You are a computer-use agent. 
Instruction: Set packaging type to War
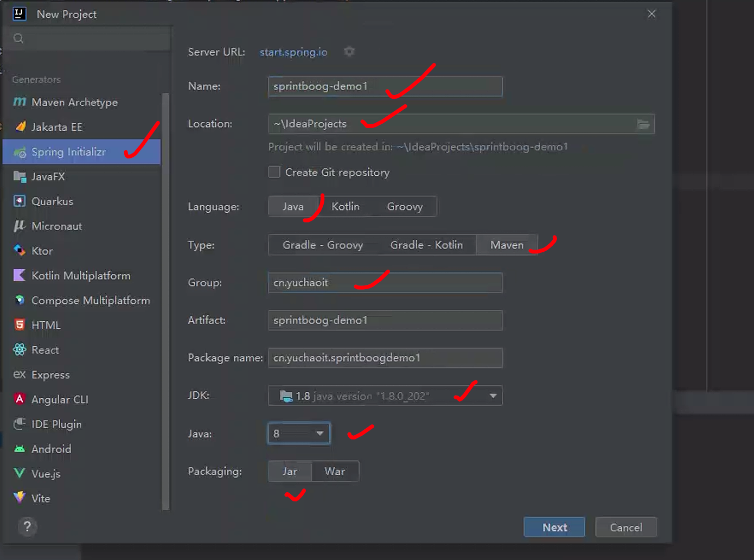click(335, 472)
